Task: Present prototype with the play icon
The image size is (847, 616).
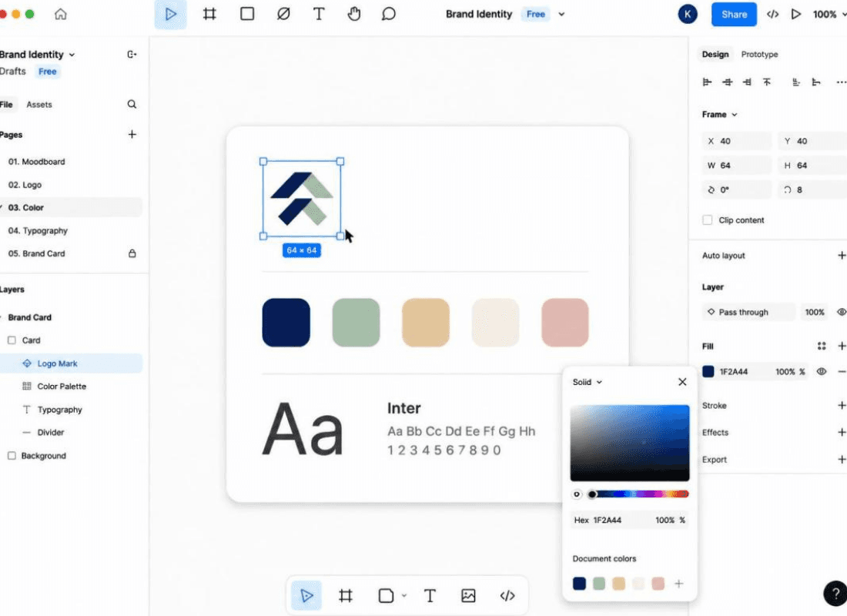Action: tap(795, 14)
